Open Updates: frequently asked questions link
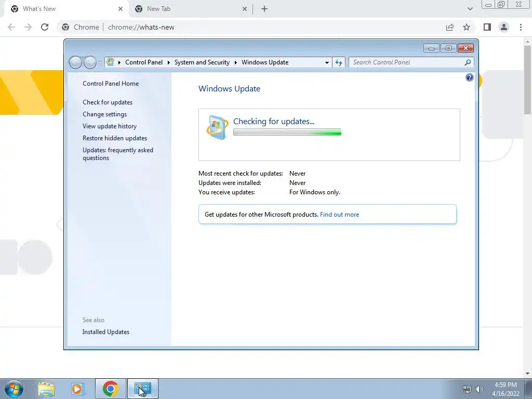532x399 pixels. (118, 154)
